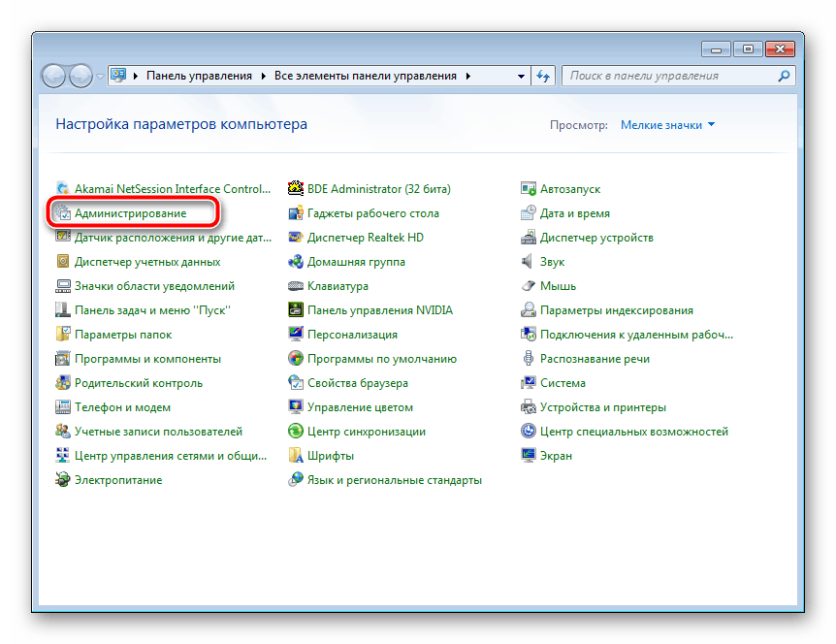836x644 pixels.
Task: Open the Диспетчер Realtek HD icon
Action: (297, 238)
